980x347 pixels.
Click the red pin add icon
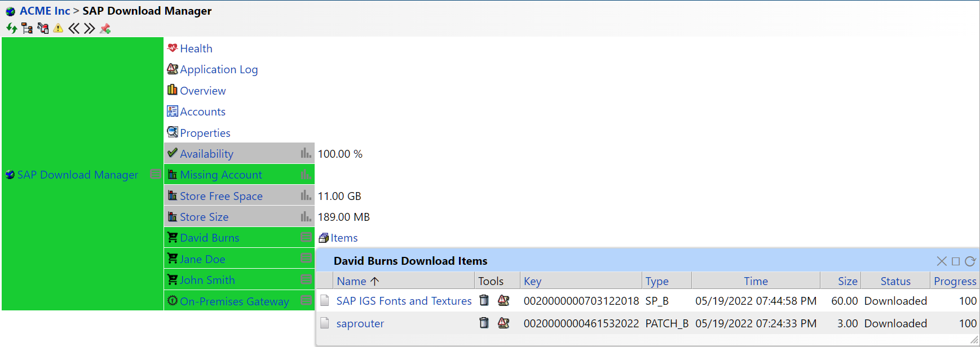(x=105, y=28)
